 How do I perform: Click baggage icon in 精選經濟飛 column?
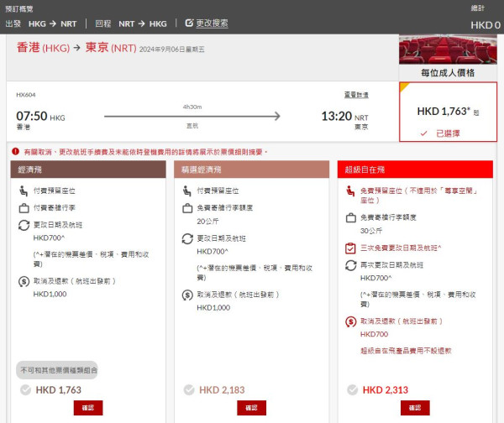pos(187,208)
